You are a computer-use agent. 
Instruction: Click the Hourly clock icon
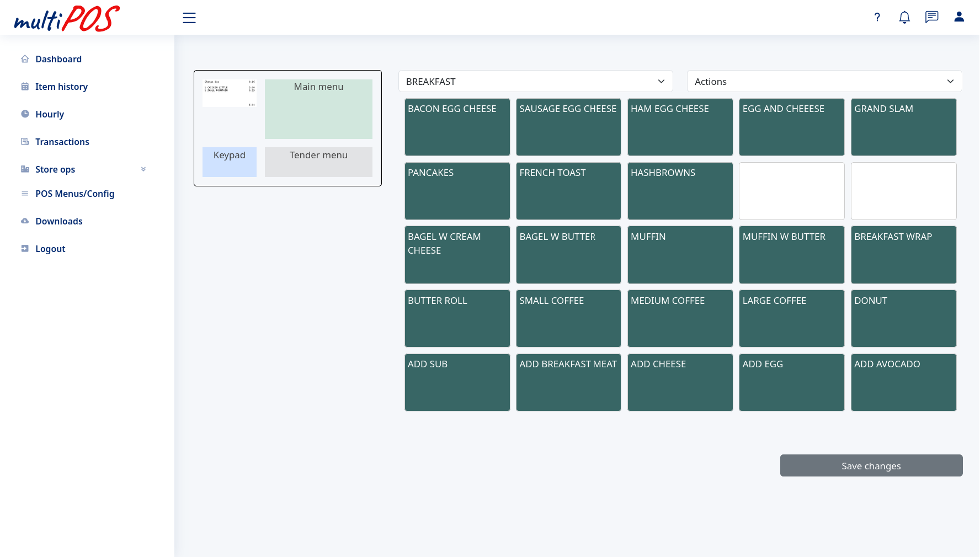(25, 114)
